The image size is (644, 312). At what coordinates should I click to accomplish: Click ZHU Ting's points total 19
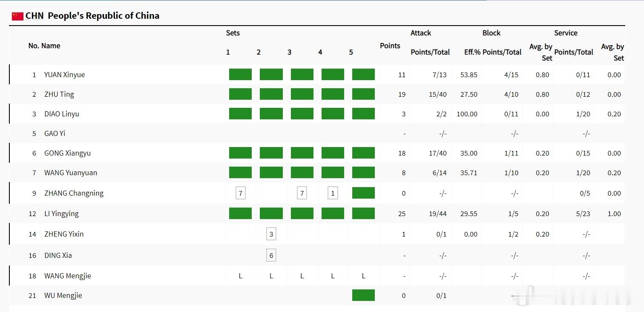point(402,94)
